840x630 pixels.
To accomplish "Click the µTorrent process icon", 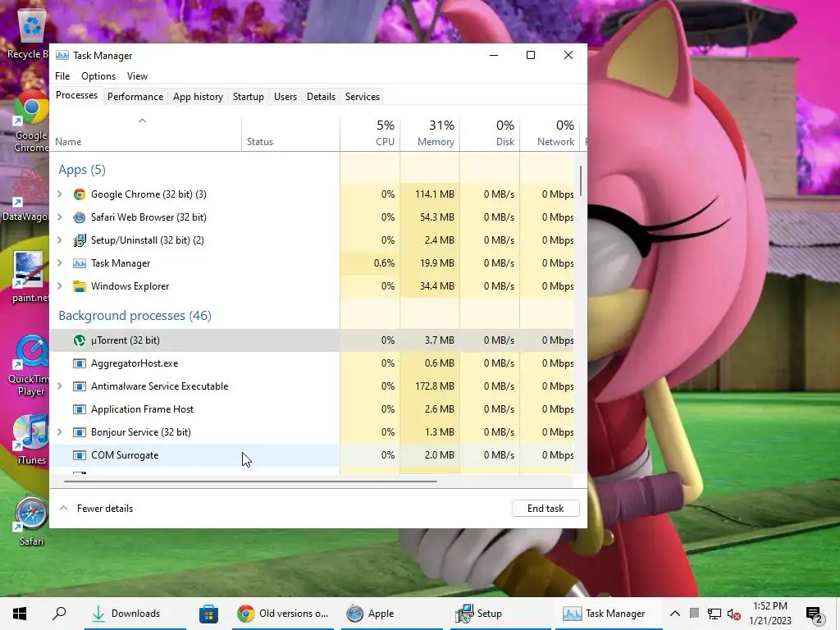I will point(80,340).
